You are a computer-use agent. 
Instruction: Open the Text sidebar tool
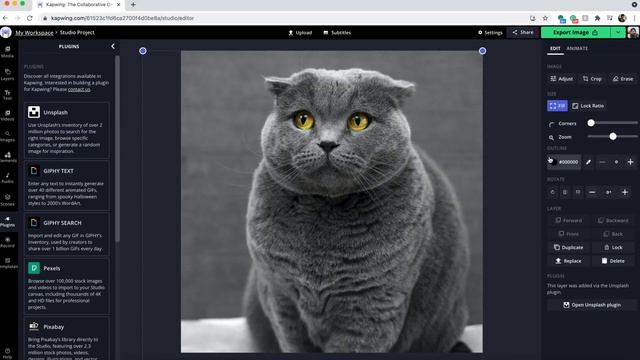pyautogui.click(x=7, y=95)
